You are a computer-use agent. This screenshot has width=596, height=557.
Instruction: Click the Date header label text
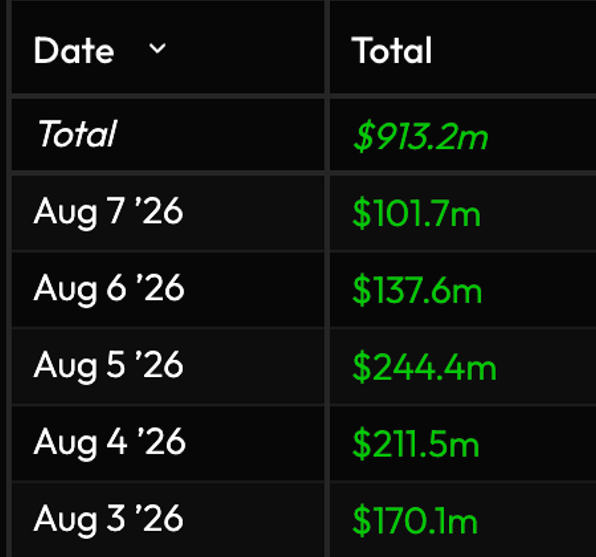click(x=74, y=50)
